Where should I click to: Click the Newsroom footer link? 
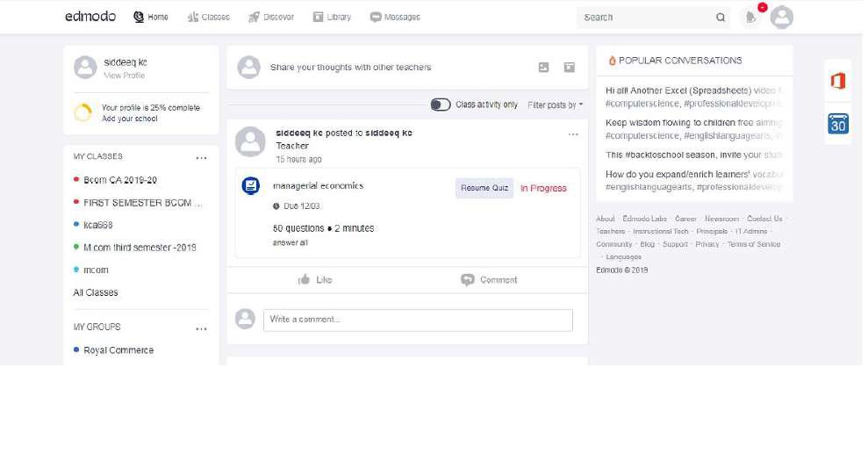point(721,219)
